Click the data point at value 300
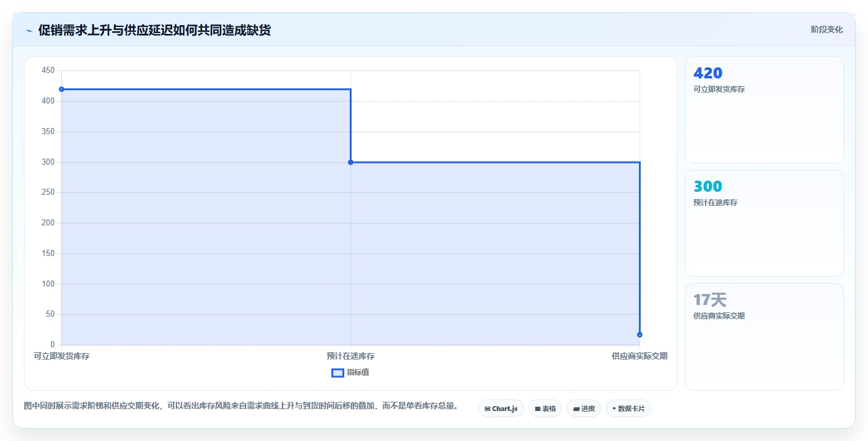This screenshot has height=441, width=868. coord(350,162)
